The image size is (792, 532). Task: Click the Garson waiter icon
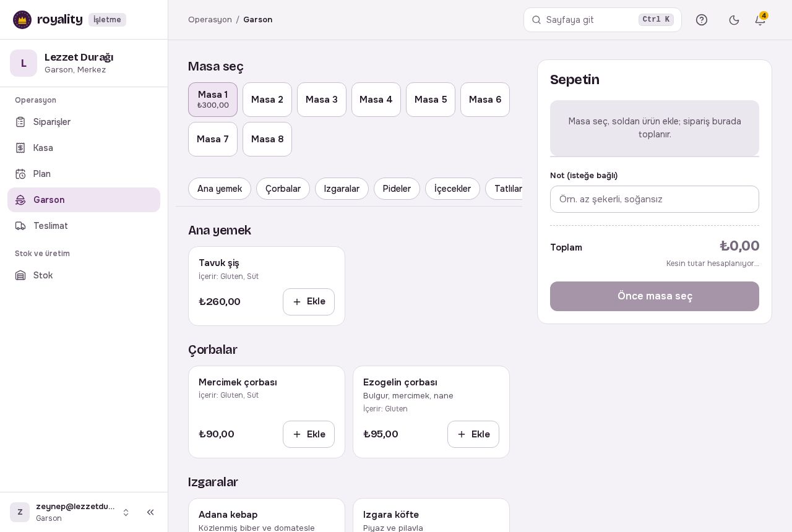(20, 200)
